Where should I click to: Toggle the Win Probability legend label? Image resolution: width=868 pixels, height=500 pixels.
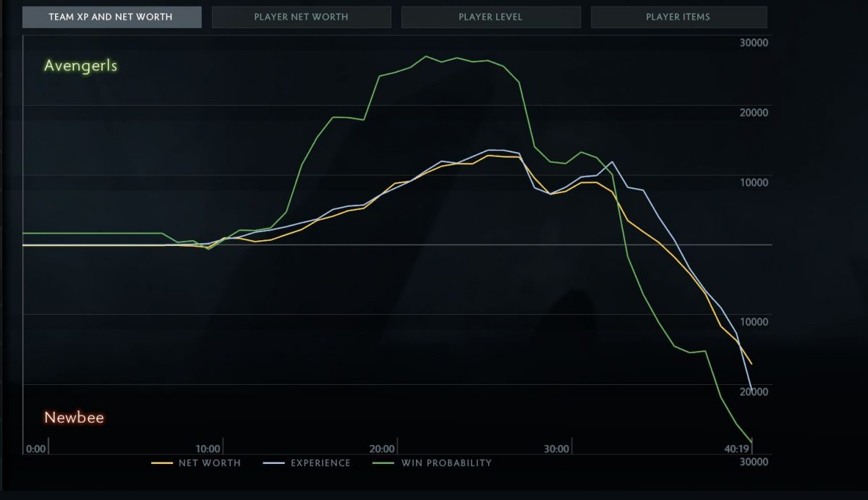(x=446, y=463)
